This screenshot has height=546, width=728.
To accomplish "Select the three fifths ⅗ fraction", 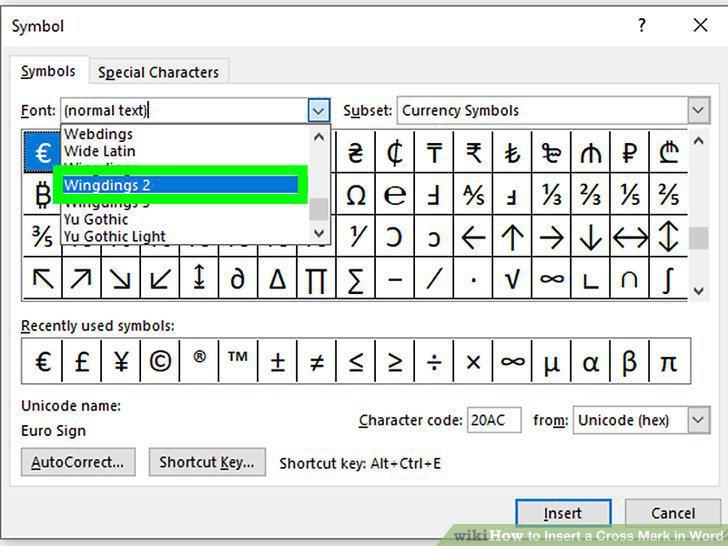I will click(42, 236).
